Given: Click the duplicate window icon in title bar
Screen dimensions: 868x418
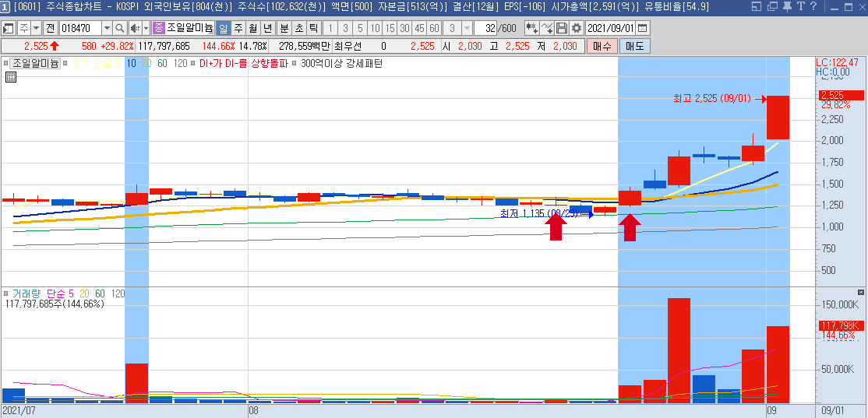Looking at the screenshot, I should click(x=772, y=7).
